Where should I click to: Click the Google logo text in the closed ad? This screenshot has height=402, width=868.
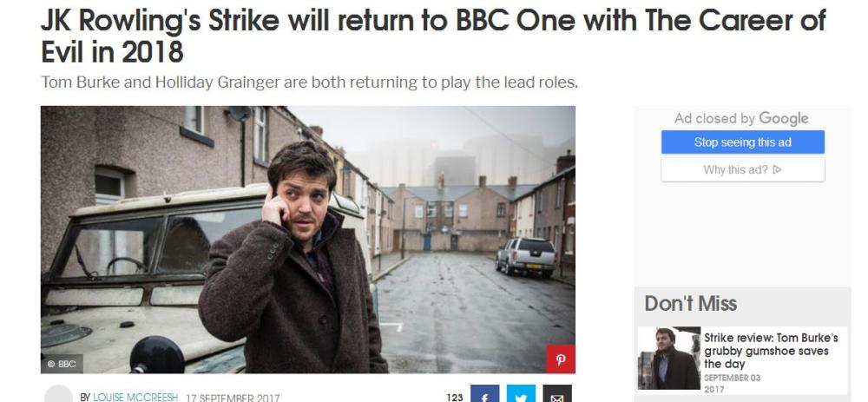[x=783, y=118]
